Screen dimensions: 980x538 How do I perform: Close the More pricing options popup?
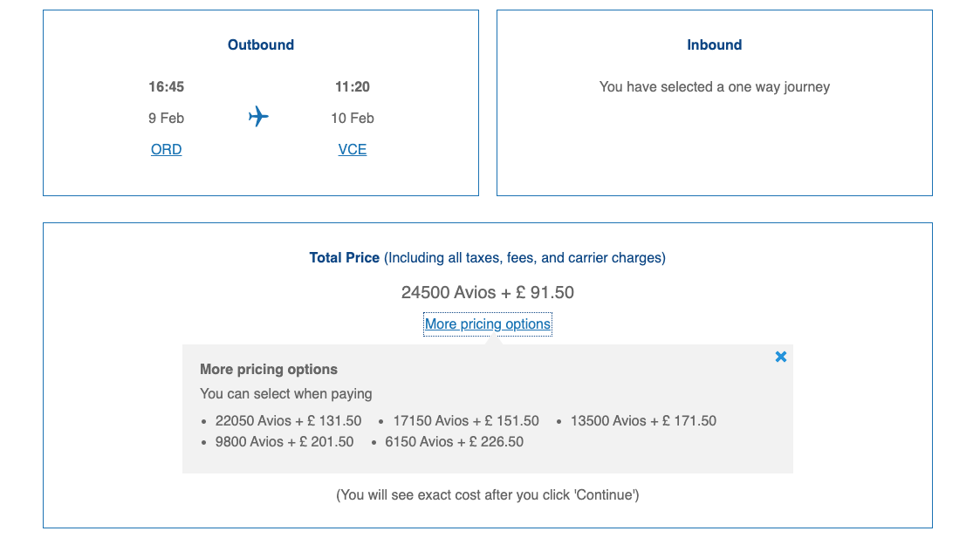[781, 357]
